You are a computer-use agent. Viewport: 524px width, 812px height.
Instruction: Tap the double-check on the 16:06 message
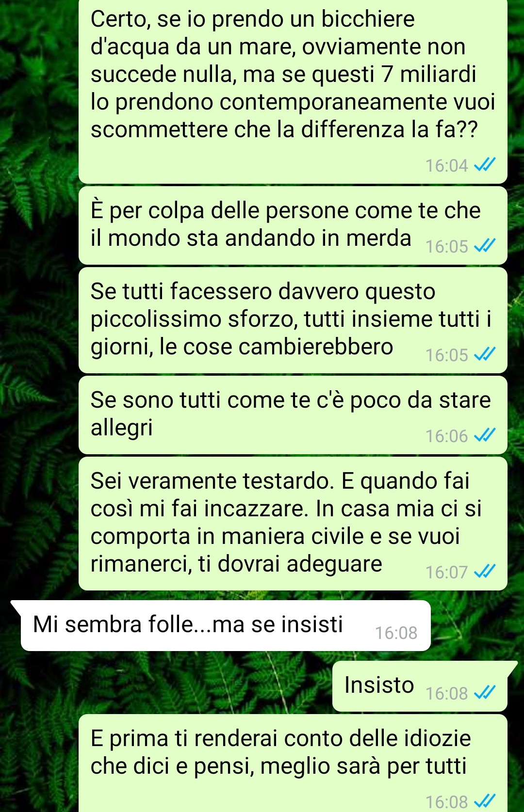484,436
